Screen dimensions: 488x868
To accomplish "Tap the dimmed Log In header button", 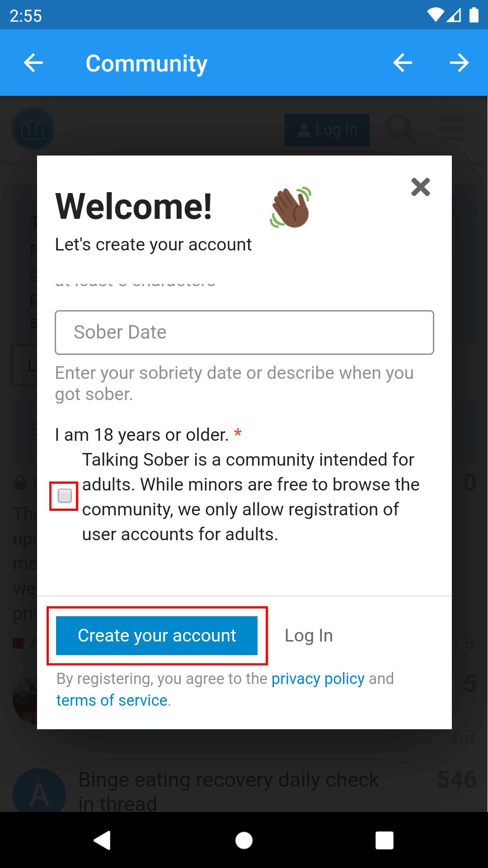I will (327, 130).
